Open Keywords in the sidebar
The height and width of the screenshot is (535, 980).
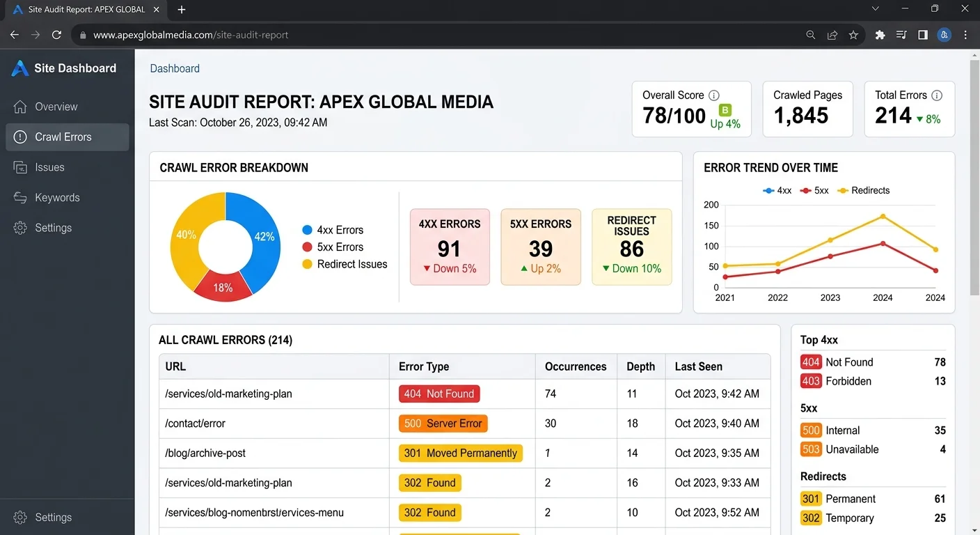coord(68,198)
